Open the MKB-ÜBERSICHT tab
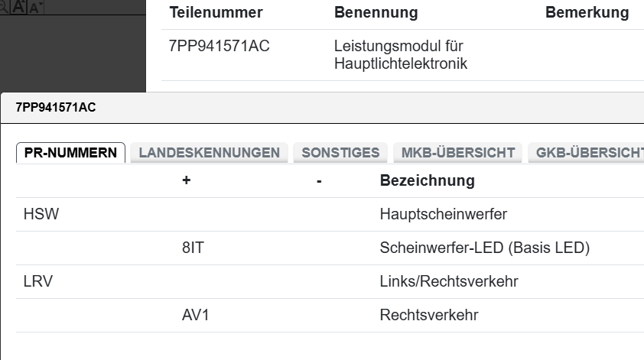Viewport: 644px width, 360px height. (x=458, y=153)
